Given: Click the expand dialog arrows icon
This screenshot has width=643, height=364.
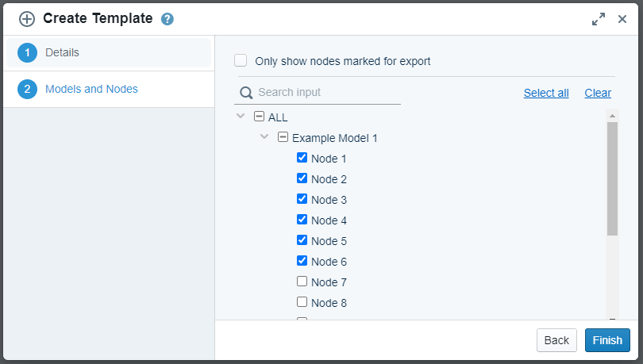Looking at the screenshot, I should click(599, 19).
